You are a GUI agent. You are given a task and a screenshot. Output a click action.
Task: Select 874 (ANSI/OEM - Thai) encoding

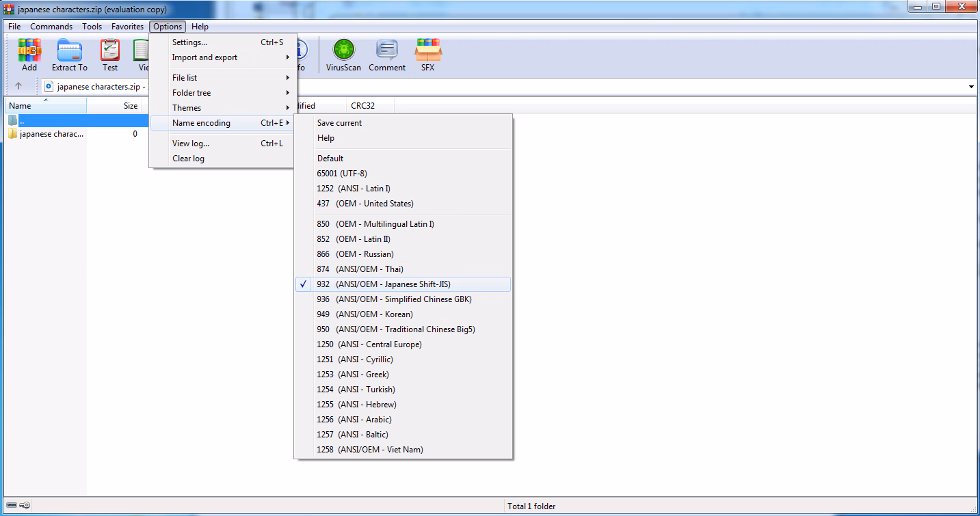403,269
